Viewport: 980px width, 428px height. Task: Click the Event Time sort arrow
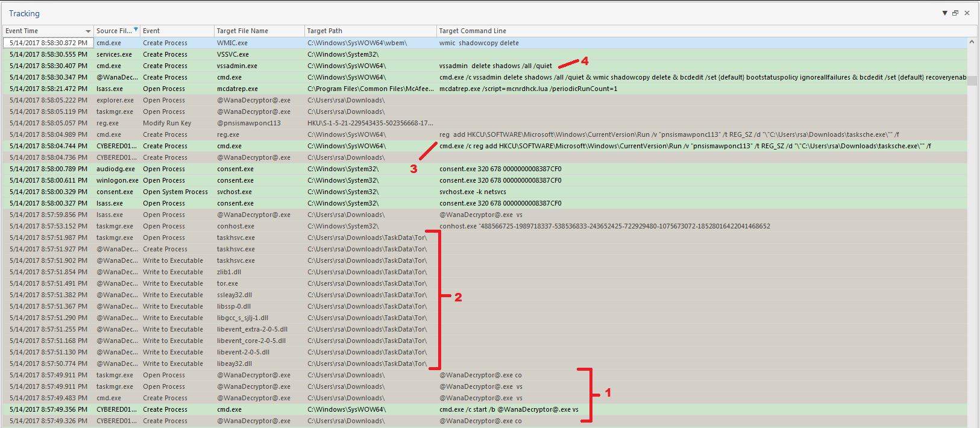tap(88, 31)
